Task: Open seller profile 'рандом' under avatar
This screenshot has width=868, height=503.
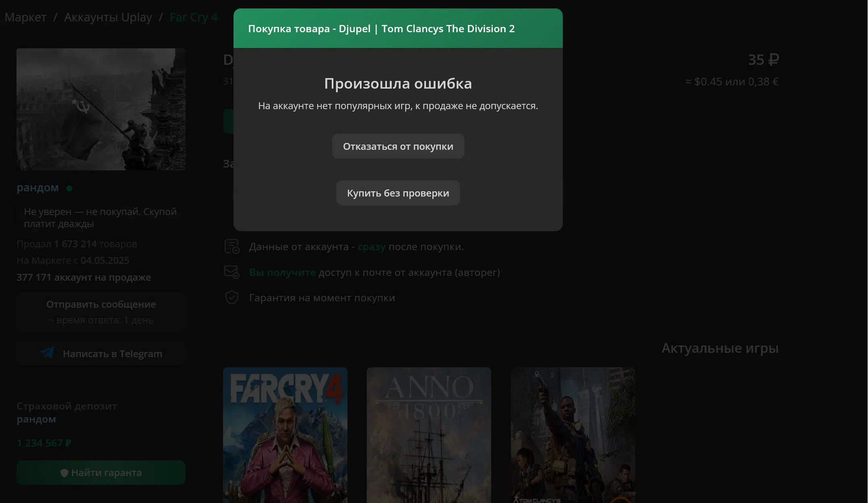Action: (x=37, y=188)
